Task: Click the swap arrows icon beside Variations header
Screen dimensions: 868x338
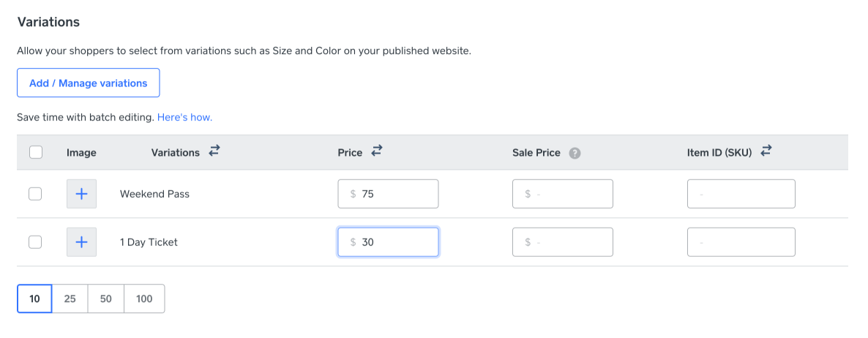Action: coord(214,151)
